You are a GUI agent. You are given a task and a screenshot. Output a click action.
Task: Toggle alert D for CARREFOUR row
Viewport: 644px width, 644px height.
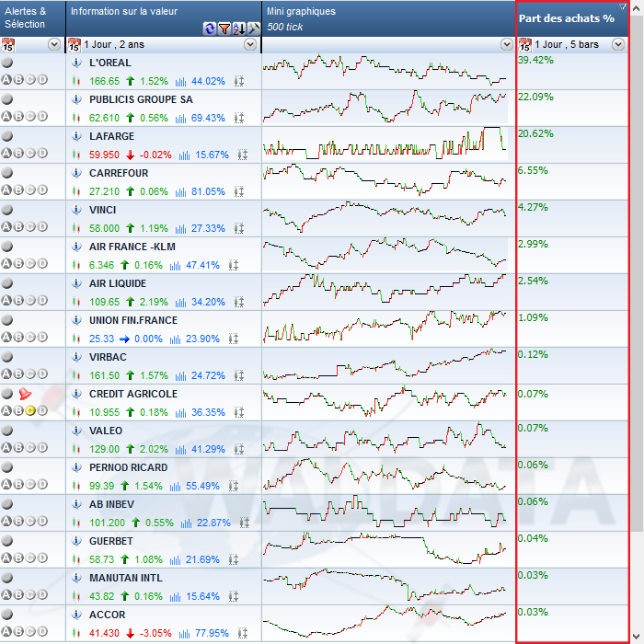coord(42,190)
